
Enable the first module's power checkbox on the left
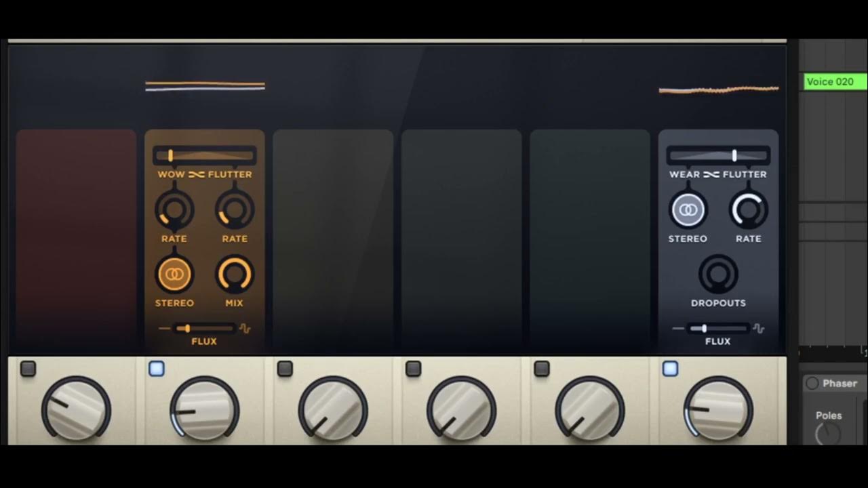point(28,369)
